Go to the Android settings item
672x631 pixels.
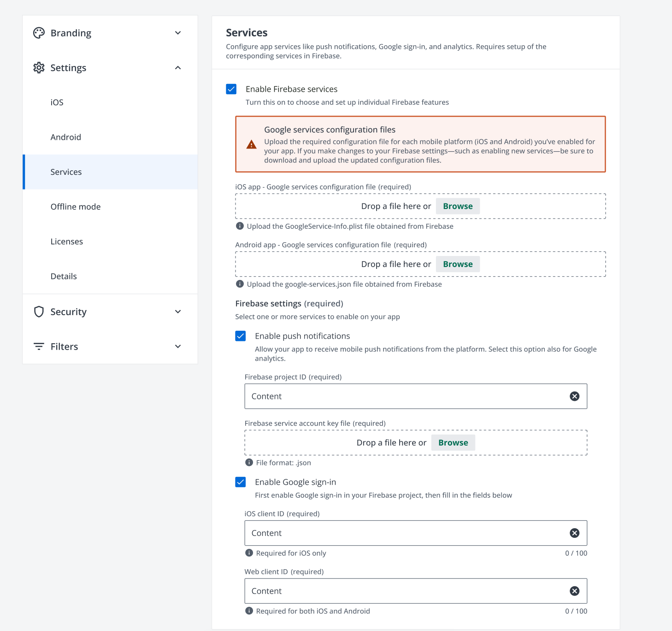pos(66,137)
